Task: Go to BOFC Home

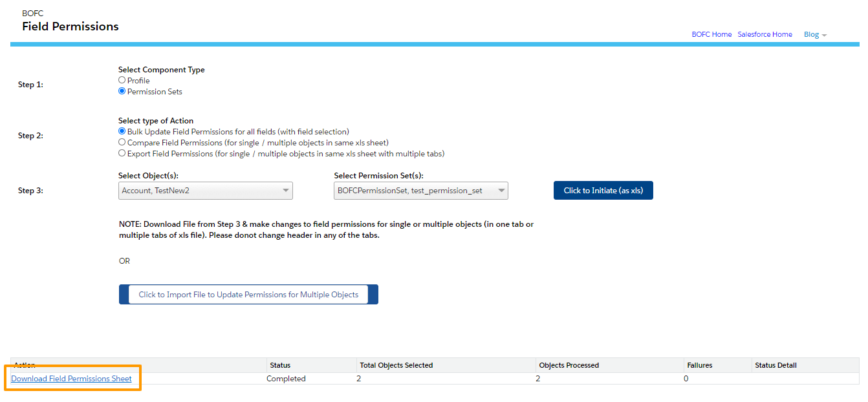Action: click(711, 35)
